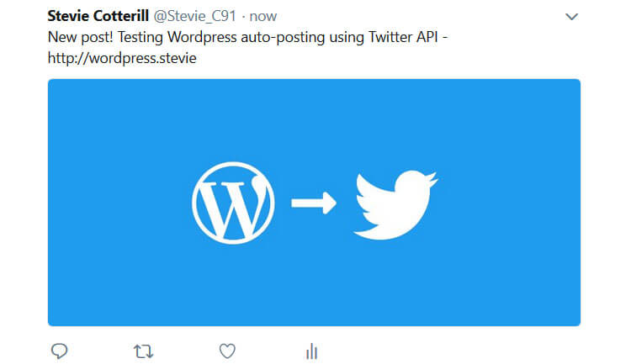Click the Twitter bird logo in the image

pyautogui.click(x=395, y=205)
